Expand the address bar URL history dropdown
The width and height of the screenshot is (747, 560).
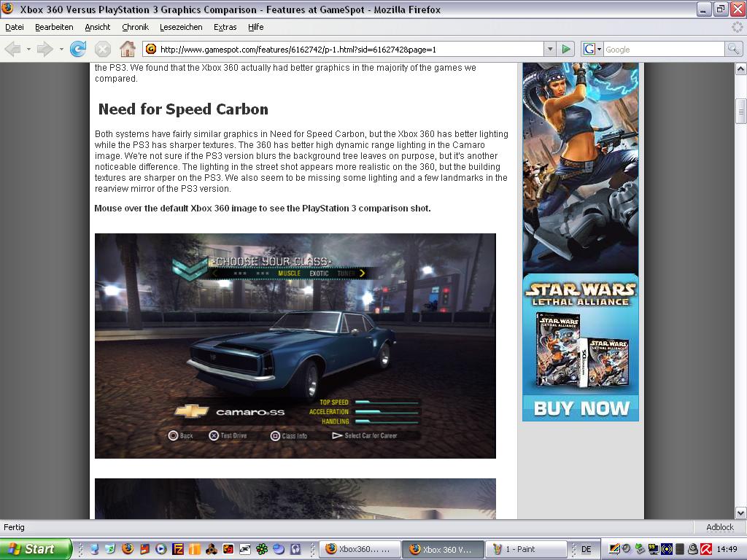[550, 49]
